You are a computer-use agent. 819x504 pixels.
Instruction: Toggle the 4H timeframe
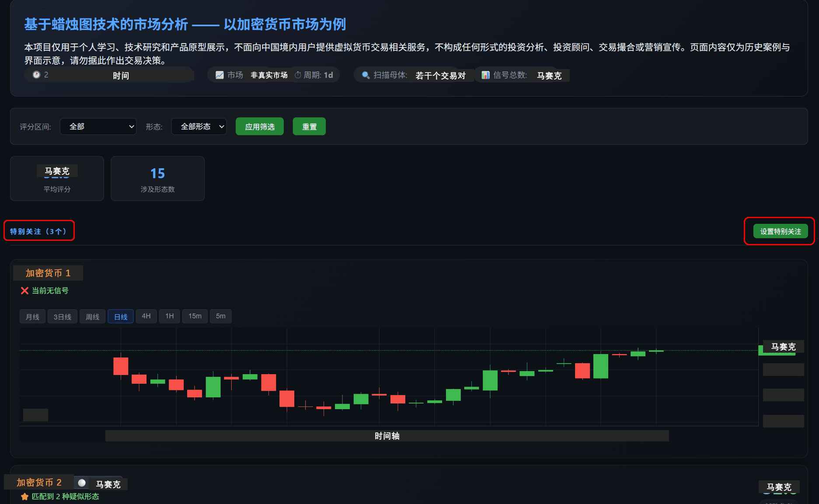[146, 316]
